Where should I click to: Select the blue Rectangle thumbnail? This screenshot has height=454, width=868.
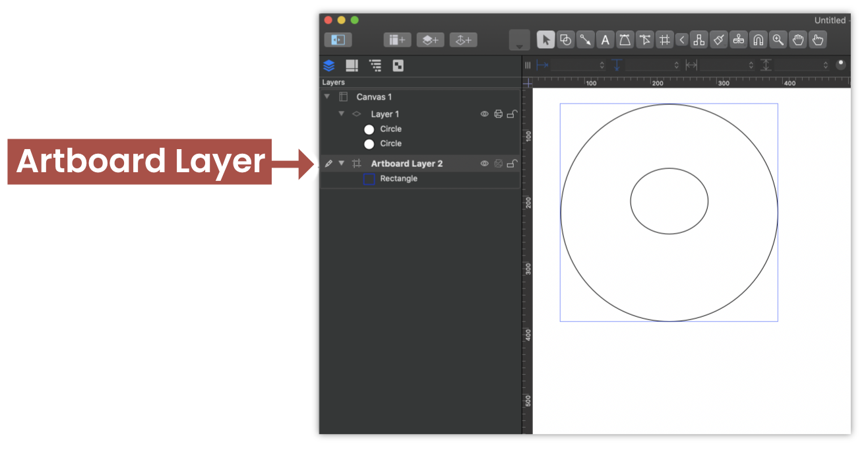click(x=369, y=178)
